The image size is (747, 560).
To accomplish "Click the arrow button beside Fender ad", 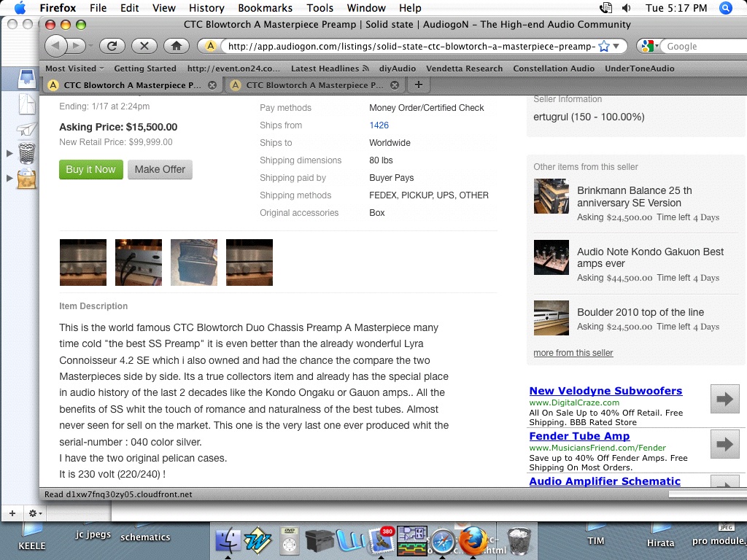I will 724,444.
